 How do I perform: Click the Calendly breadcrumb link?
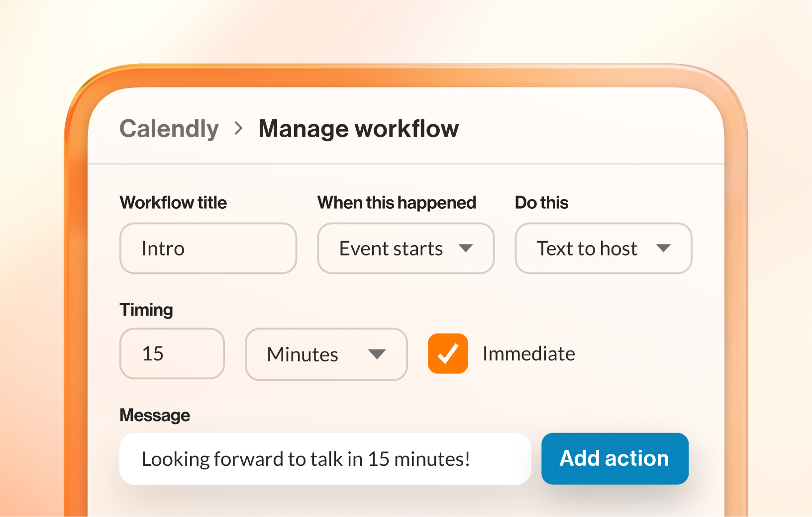click(x=169, y=129)
